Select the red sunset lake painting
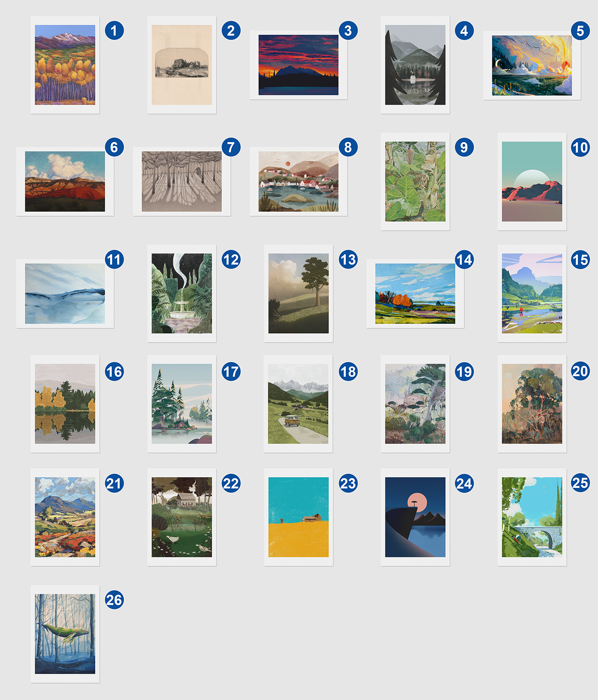The height and width of the screenshot is (700, 598). [x=299, y=65]
